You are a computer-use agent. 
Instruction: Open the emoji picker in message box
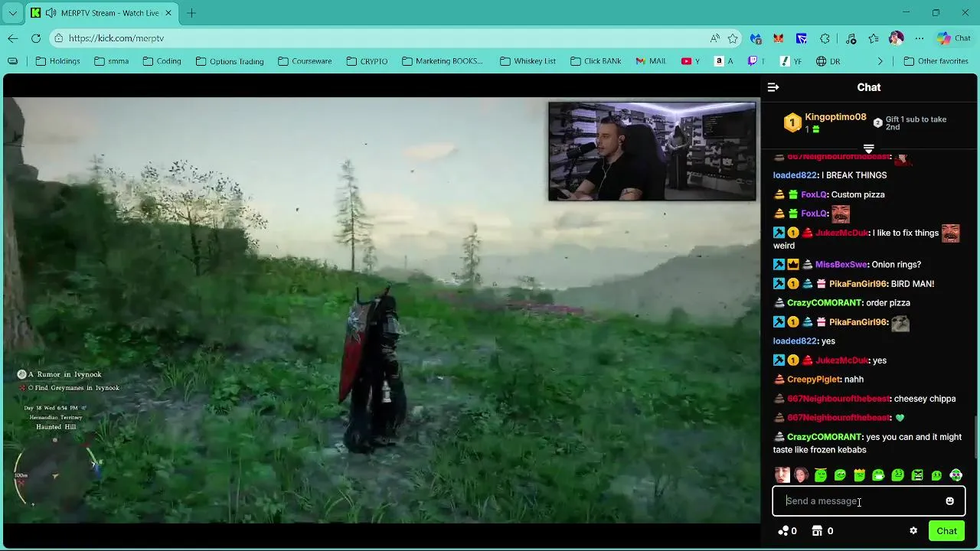(x=949, y=501)
